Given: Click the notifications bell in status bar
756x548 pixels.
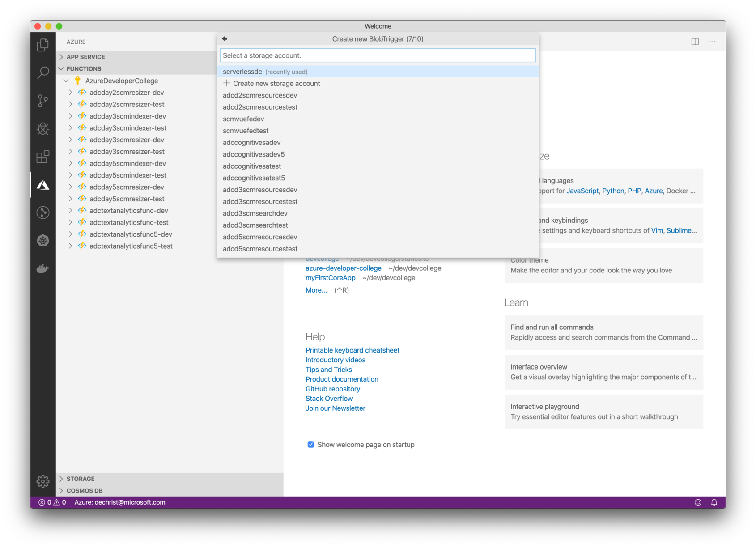Looking at the screenshot, I should 714,502.
